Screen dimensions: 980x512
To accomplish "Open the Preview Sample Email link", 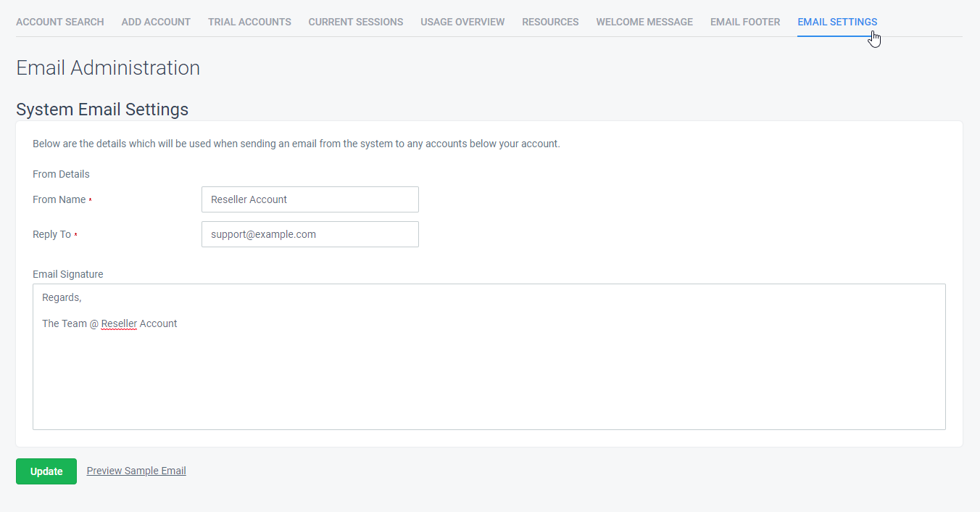I will click(x=136, y=471).
